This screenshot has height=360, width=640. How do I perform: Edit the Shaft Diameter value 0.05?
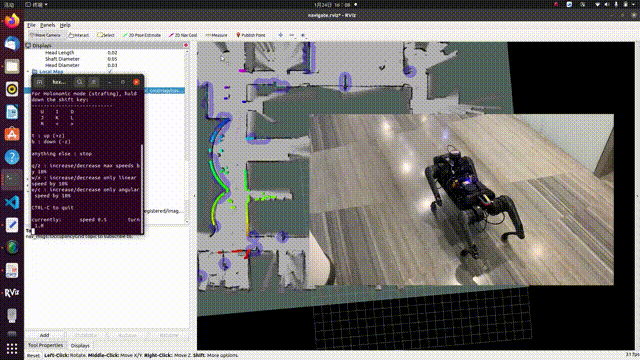pos(112,59)
